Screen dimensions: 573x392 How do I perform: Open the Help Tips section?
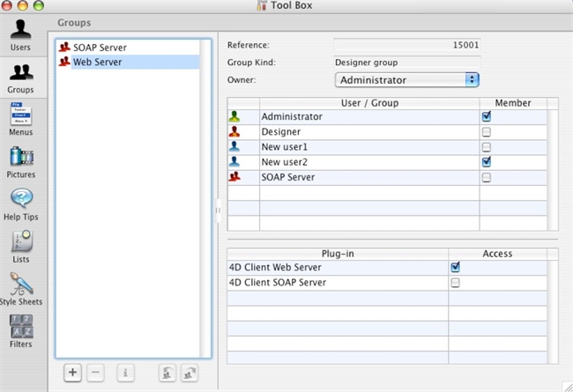pyautogui.click(x=21, y=203)
